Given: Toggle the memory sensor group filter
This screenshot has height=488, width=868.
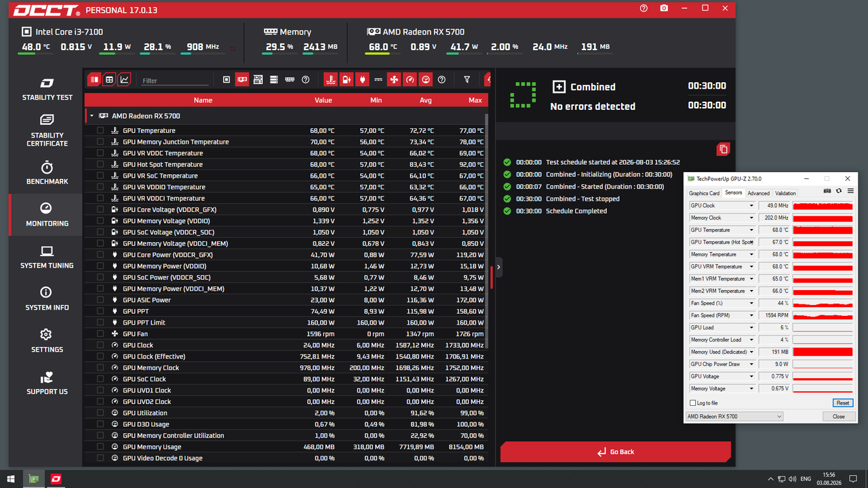Looking at the screenshot, I should pos(290,79).
